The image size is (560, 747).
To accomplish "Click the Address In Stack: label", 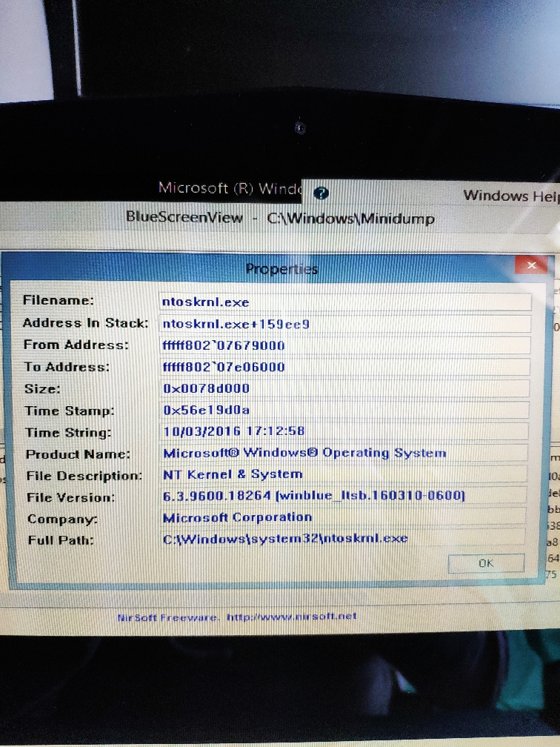I will tap(86, 323).
